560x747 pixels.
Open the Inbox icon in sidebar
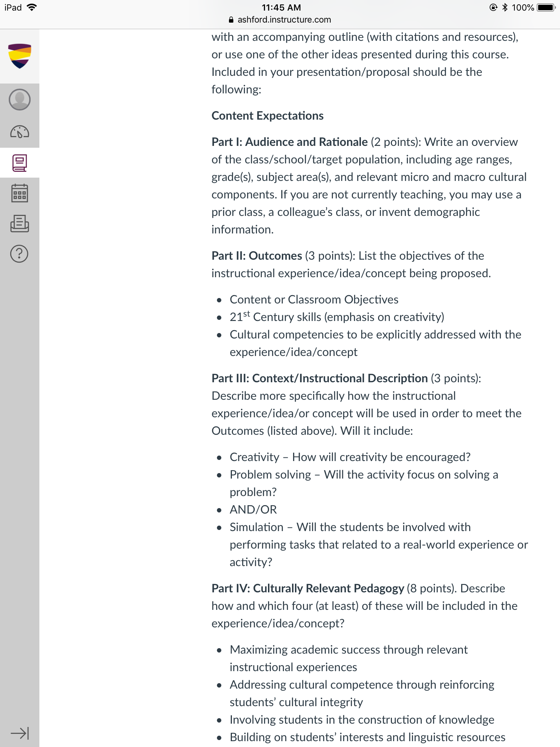pos(20,224)
